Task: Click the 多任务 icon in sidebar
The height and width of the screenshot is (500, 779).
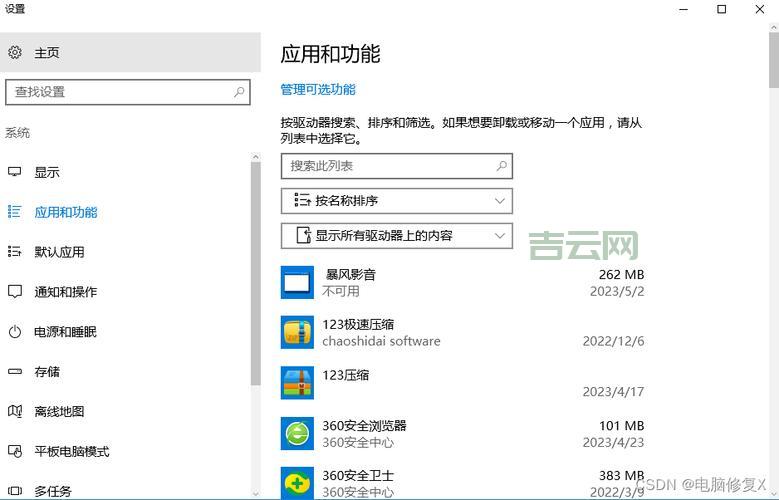Action: (15, 491)
